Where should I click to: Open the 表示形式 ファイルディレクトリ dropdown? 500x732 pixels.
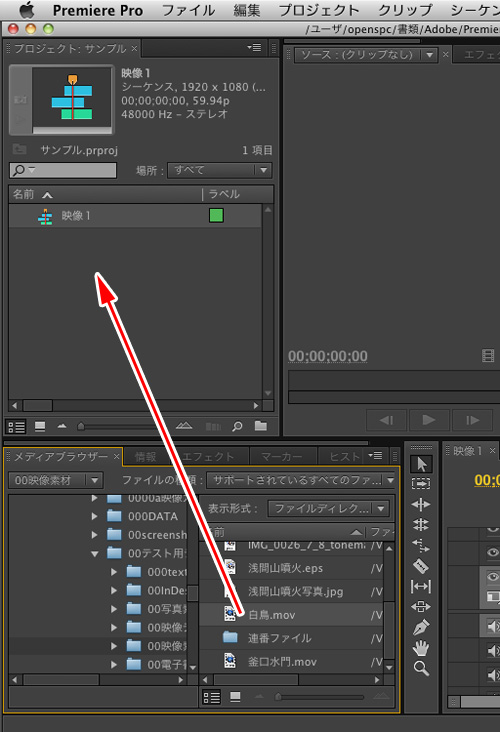(x=329, y=508)
